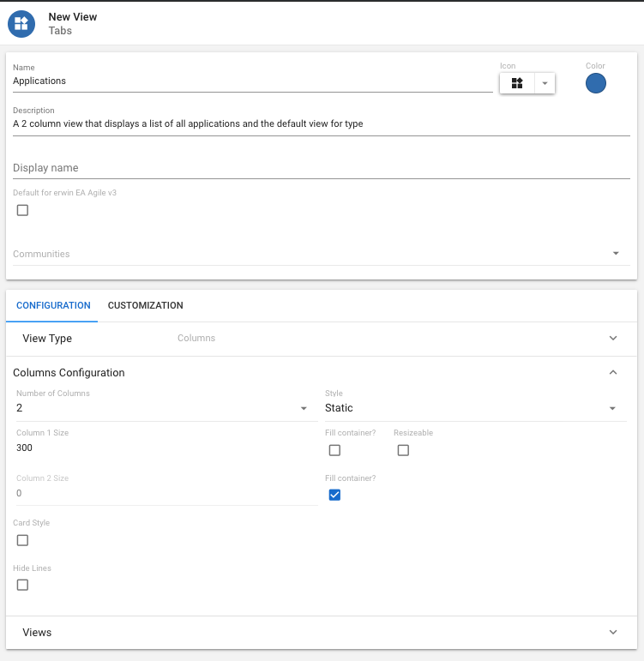Open the Number of Columns dropdown

pos(163,408)
